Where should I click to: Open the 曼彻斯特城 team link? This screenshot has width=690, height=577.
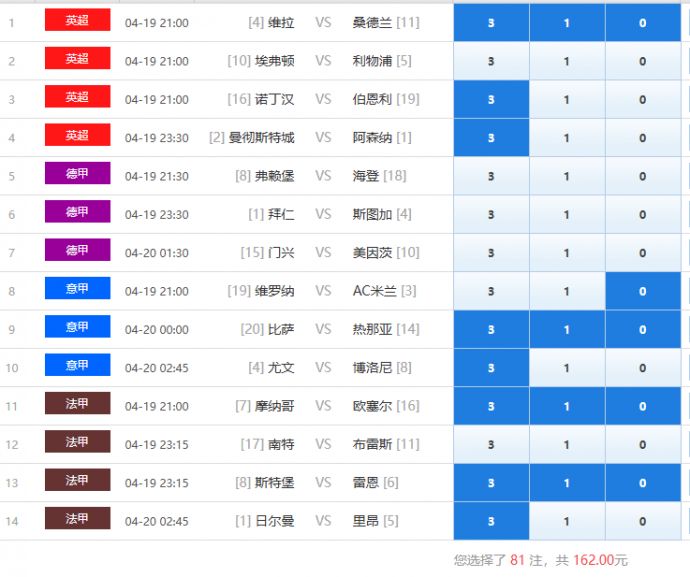262,138
